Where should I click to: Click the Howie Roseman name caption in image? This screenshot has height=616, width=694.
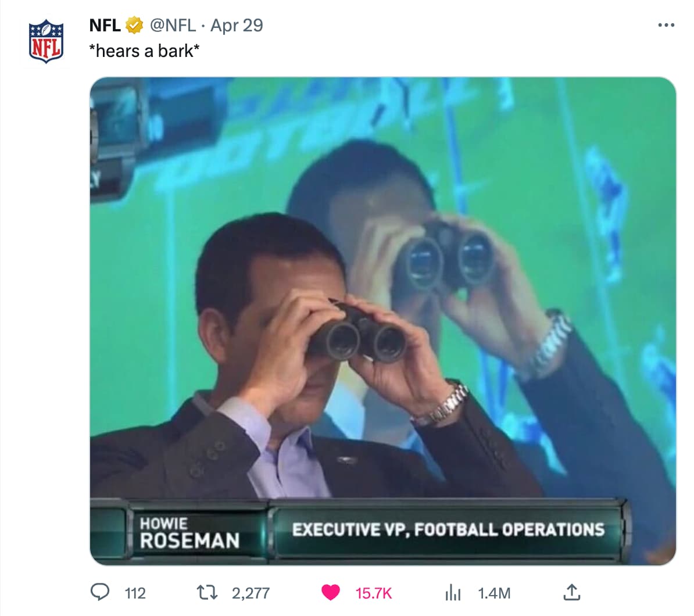(189, 533)
